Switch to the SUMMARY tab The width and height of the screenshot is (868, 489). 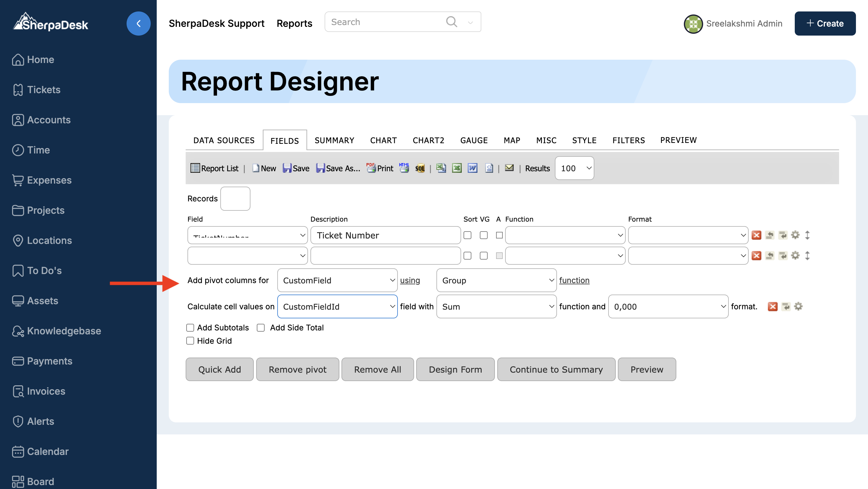pyautogui.click(x=334, y=140)
